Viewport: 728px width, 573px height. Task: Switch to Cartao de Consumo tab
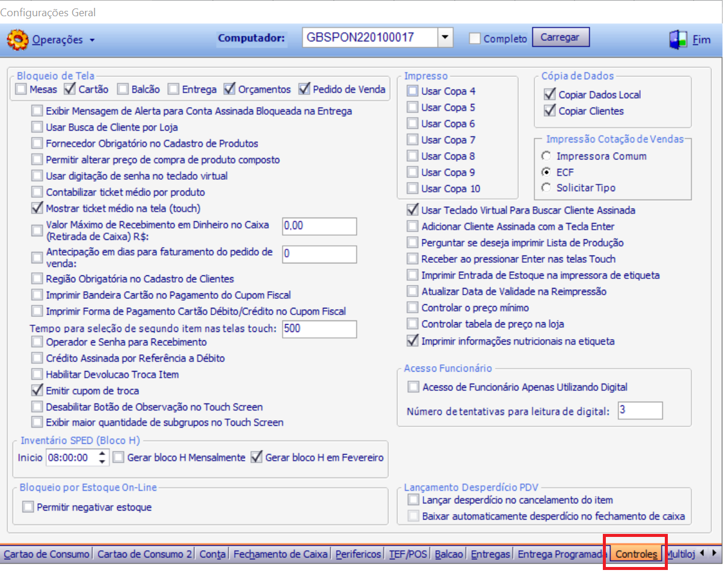46,554
